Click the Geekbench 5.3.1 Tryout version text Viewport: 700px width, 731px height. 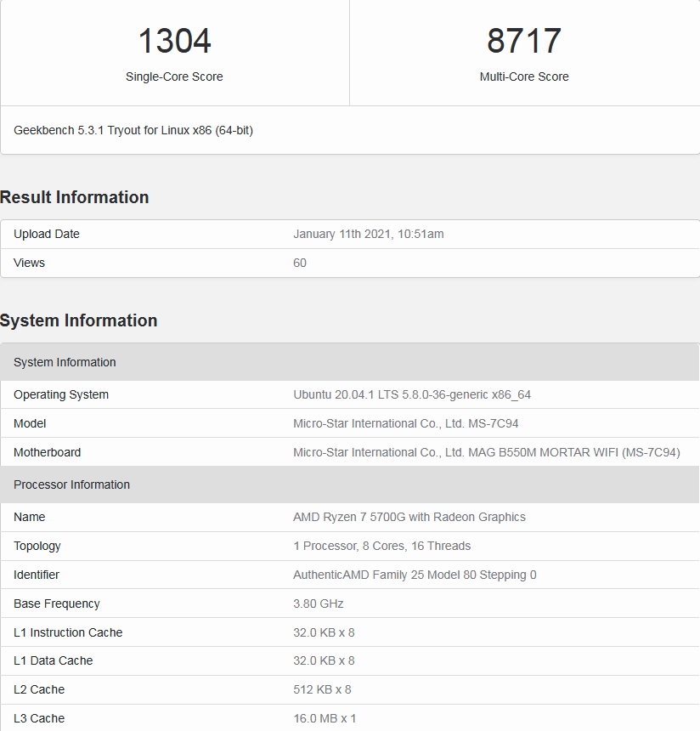tap(133, 130)
